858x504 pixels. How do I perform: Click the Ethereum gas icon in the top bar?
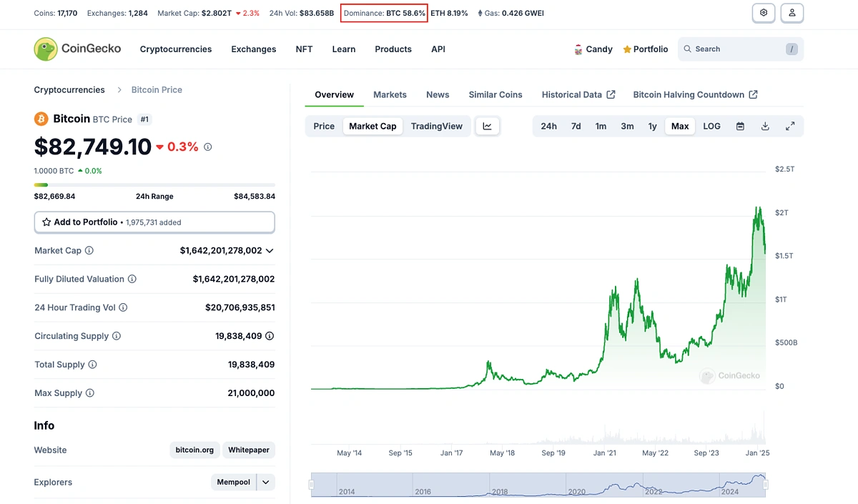click(480, 13)
